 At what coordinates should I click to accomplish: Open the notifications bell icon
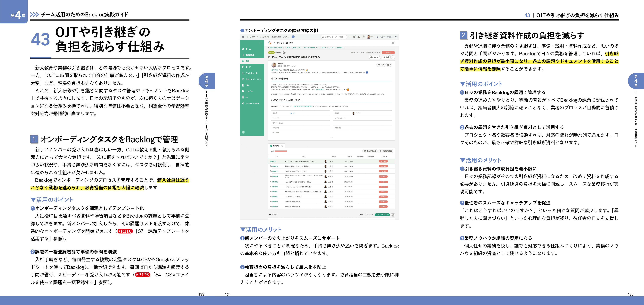pyautogui.click(x=359, y=37)
